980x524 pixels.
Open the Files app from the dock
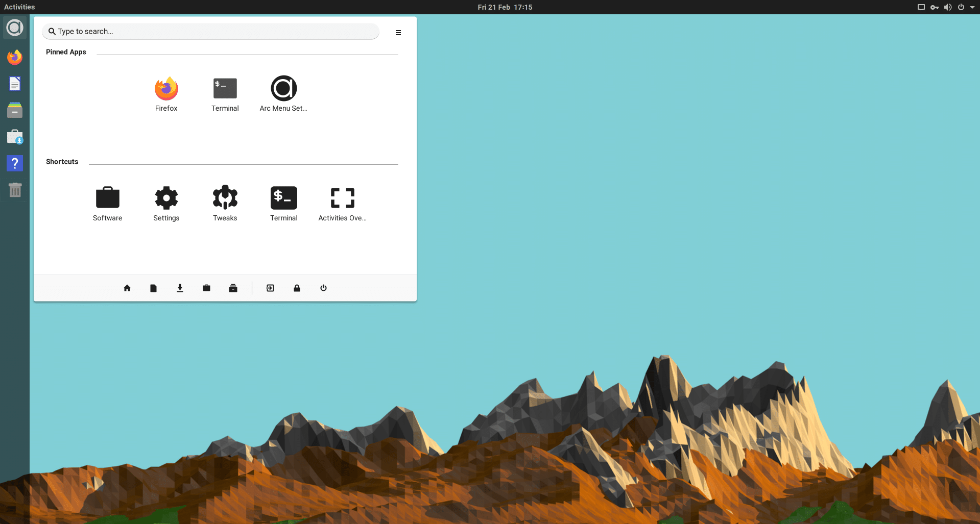coord(15,110)
